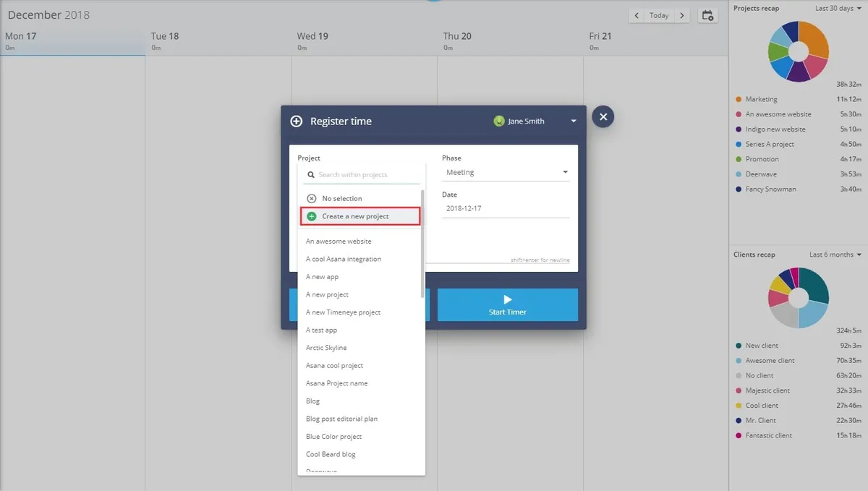Image resolution: width=868 pixels, height=491 pixels.
Task: Click No client in Clients recap
Action: (x=759, y=375)
